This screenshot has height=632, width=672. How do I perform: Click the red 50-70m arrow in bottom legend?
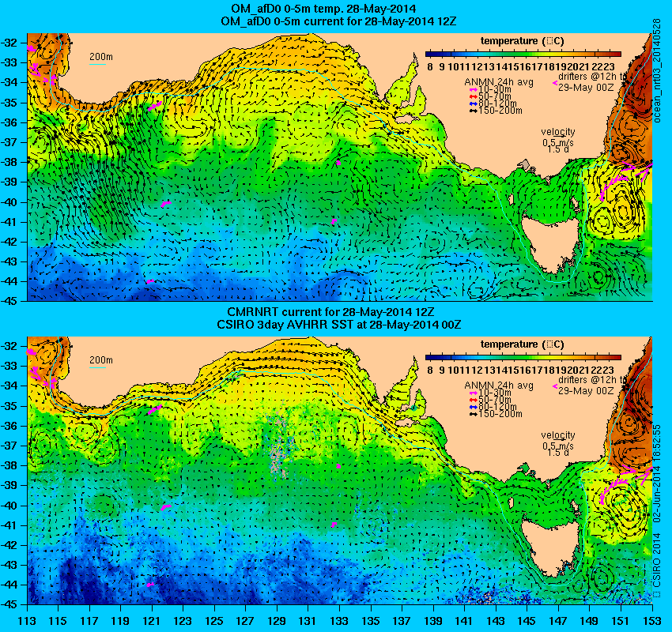[474, 400]
